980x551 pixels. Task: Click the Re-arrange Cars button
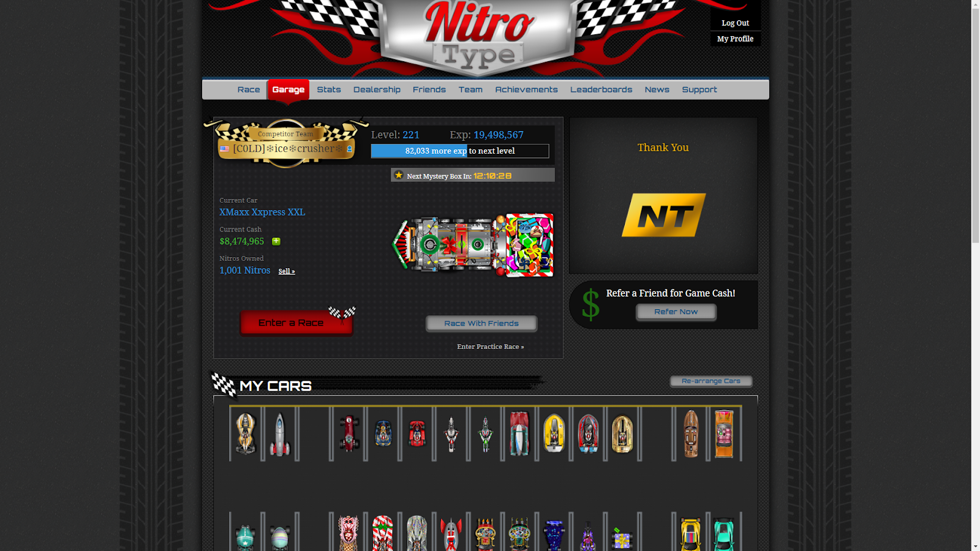(711, 381)
